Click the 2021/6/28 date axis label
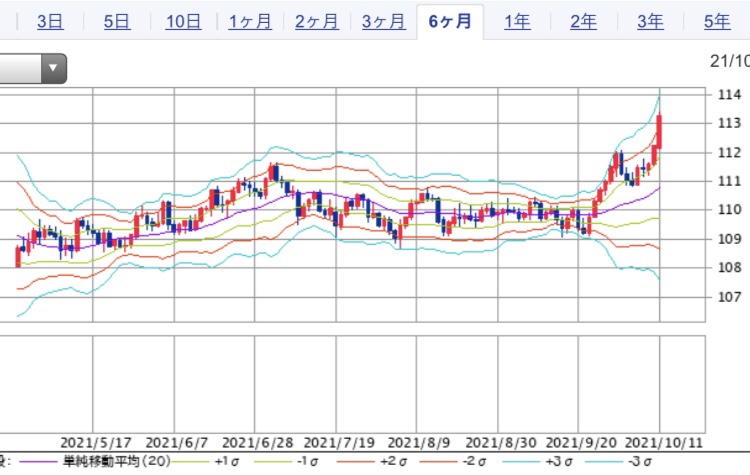The image size is (750, 475). tap(257, 442)
